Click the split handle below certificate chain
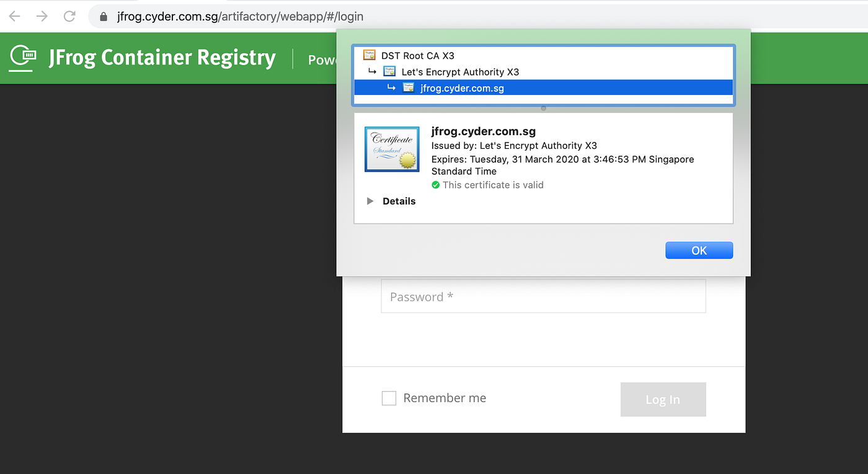 pyautogui.click(x=544, y=108)
